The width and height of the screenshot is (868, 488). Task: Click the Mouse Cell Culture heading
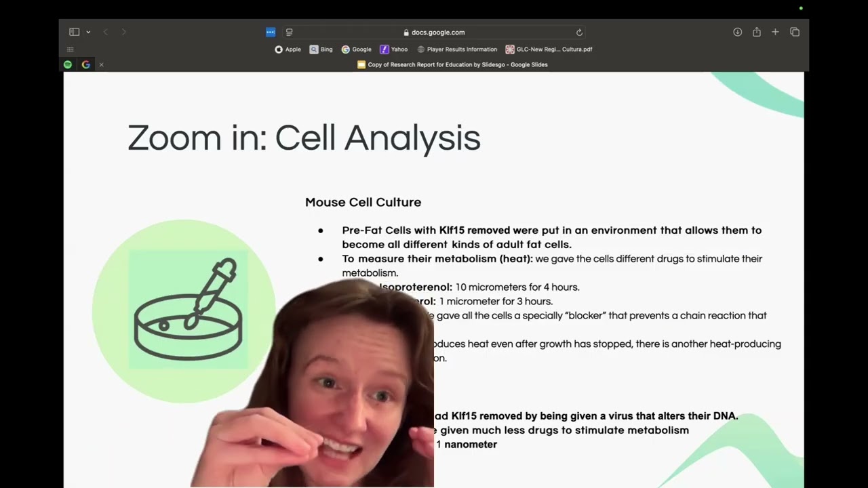click(x=363, y=202)
